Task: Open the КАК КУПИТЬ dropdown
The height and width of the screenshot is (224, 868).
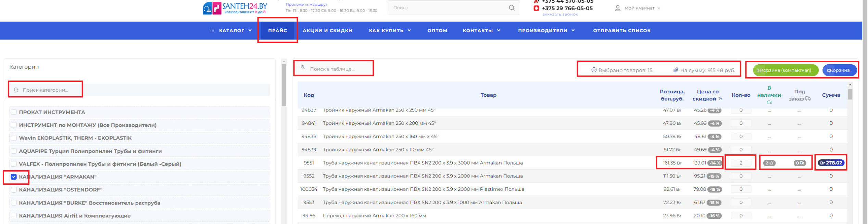Action: (390, 30)
